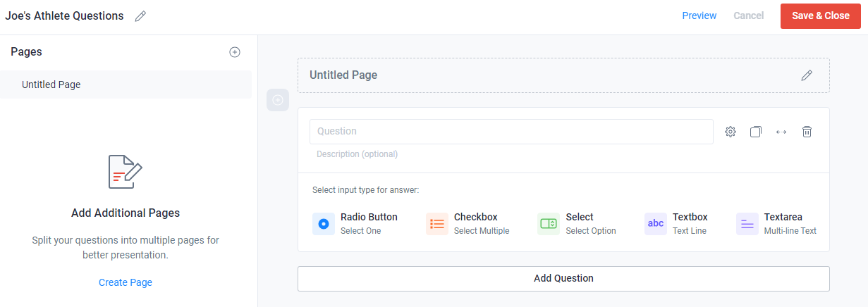868x307 pixels.
Task: Add a new page using the plus icon
Action: click(235, 52)
